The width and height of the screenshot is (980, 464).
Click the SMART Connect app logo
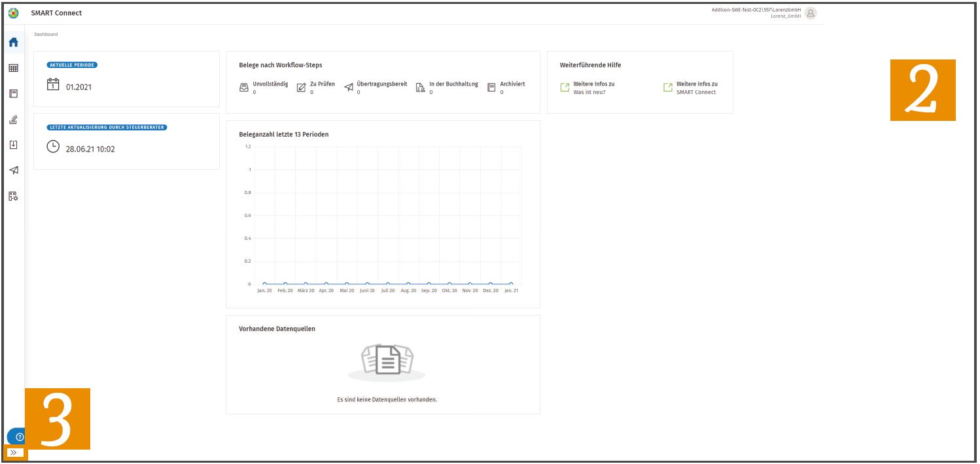click(13, 13)
